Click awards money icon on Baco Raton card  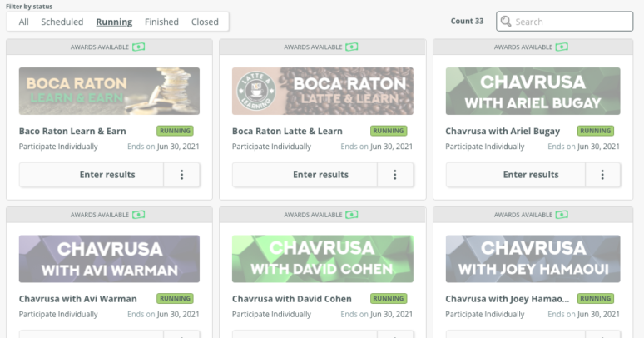139,47
